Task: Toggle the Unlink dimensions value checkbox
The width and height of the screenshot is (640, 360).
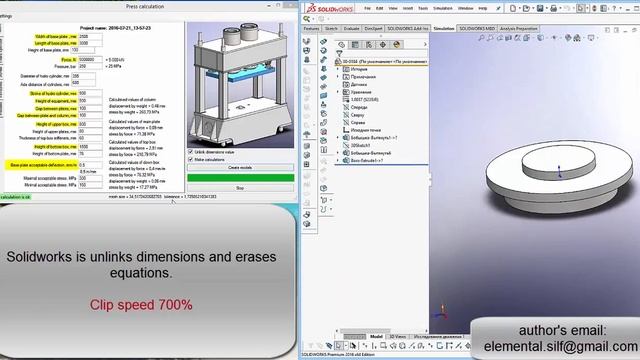Action: click(190, 152)
